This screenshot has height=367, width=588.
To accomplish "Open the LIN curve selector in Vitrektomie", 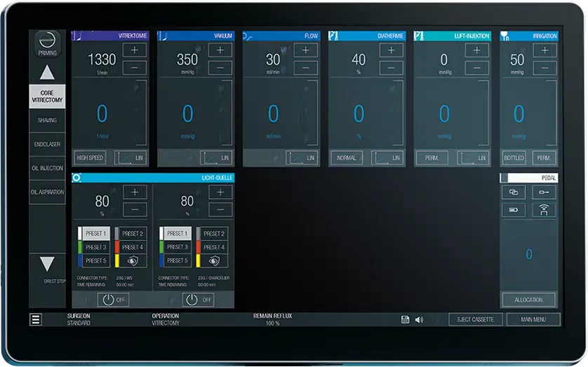I will (130, 158).
